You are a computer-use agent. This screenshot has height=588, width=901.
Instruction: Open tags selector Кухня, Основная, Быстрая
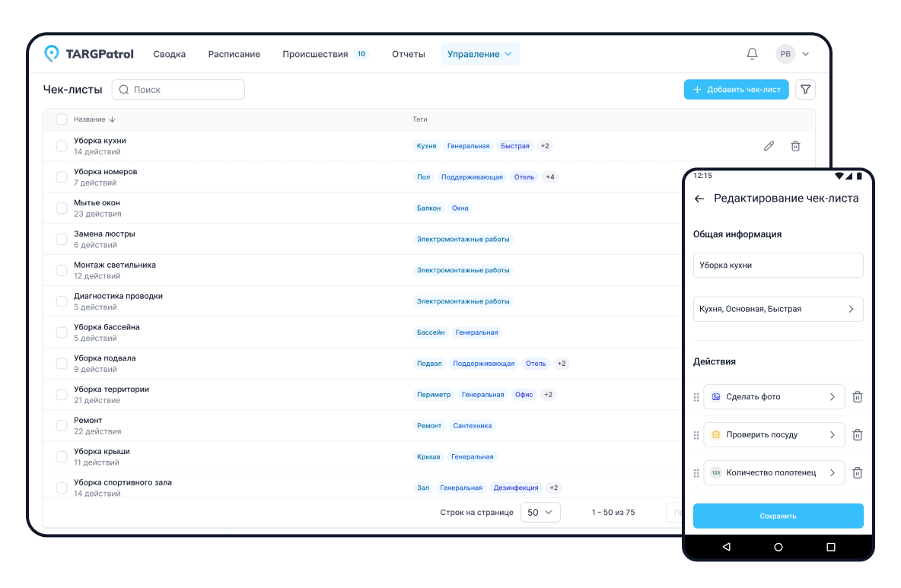pyautogui.click(x=778, y=310)
